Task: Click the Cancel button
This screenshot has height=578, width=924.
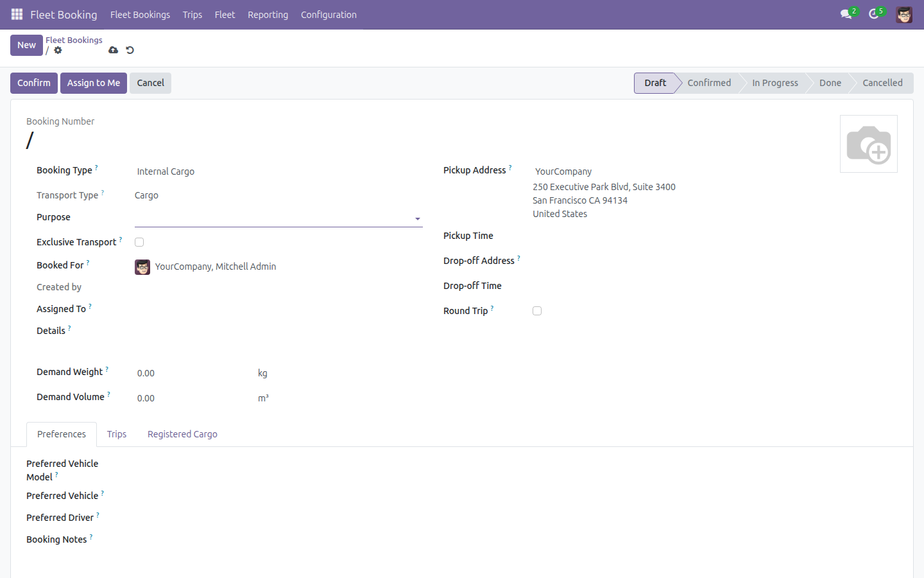Action: click(150, 83)
